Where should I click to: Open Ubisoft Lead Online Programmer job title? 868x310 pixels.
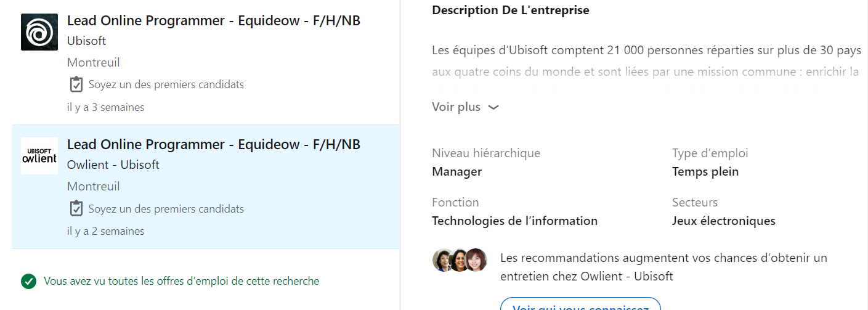pyautogui.click(x=213, y=20)
